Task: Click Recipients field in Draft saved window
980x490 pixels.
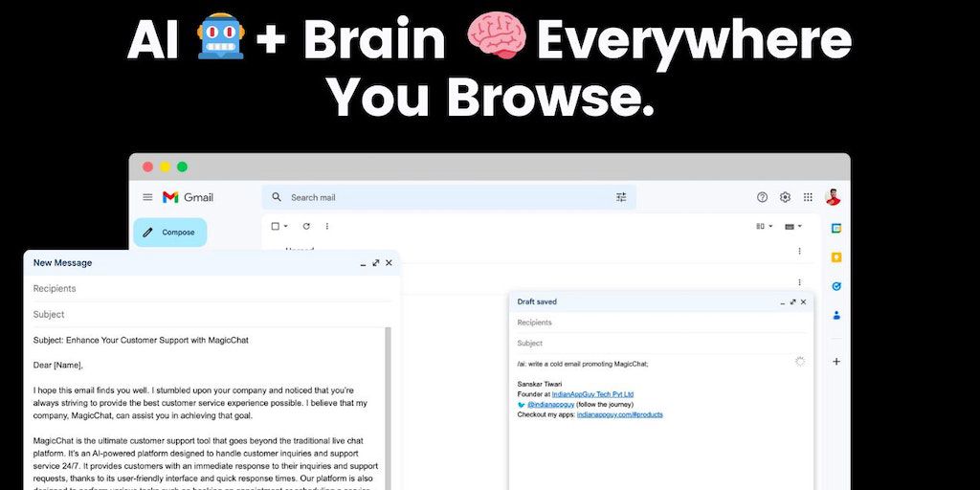Action: (661, 323)
